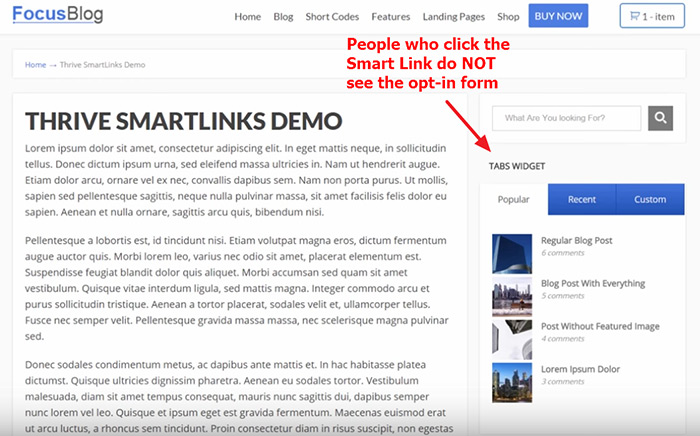Open the Blog Post With Everything thumbnail

512,297
